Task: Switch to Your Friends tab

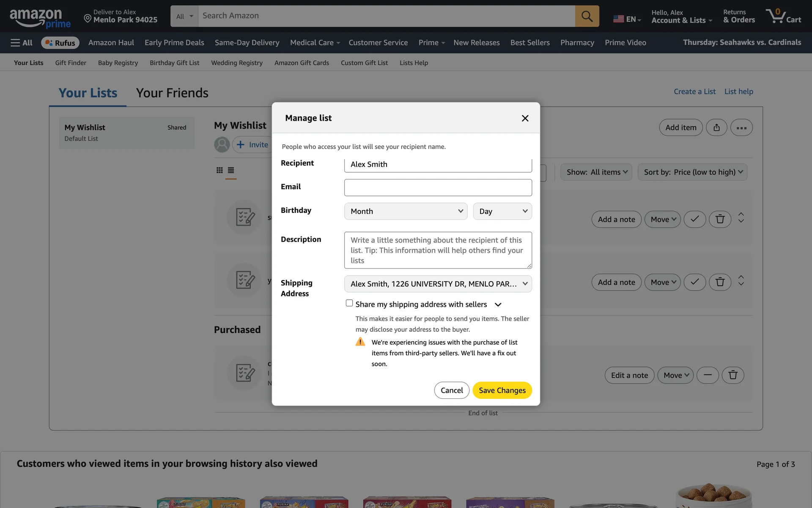Action: coord(172,93)
